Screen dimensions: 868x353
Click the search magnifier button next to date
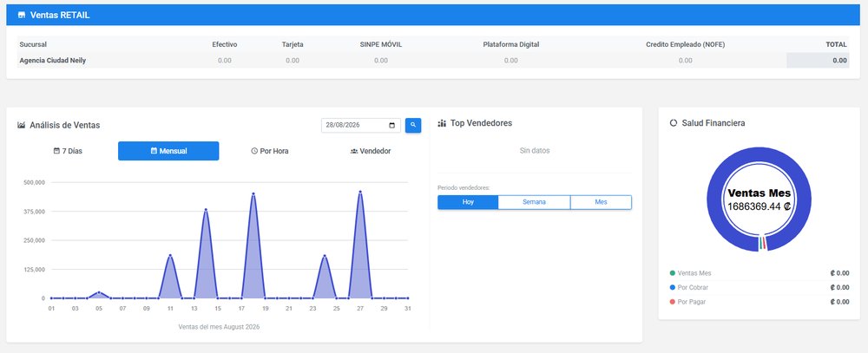(413, 125)
